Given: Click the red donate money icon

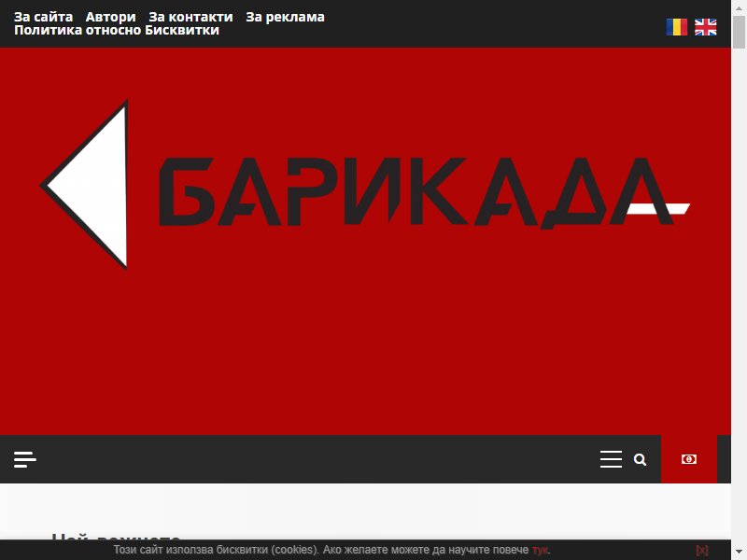Looking at the screenshot, I should [689, 459].
